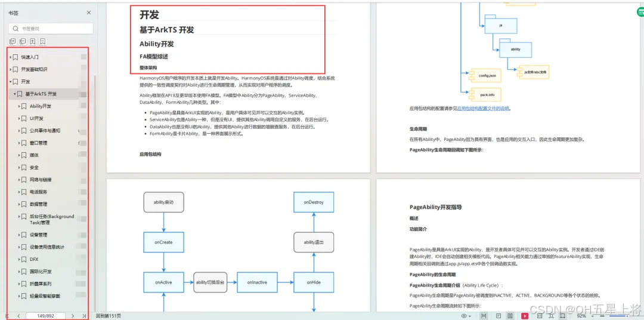644x320 pixels.
Task: Collapse the 开发 bookmark node
Action: tap(10, 82)
